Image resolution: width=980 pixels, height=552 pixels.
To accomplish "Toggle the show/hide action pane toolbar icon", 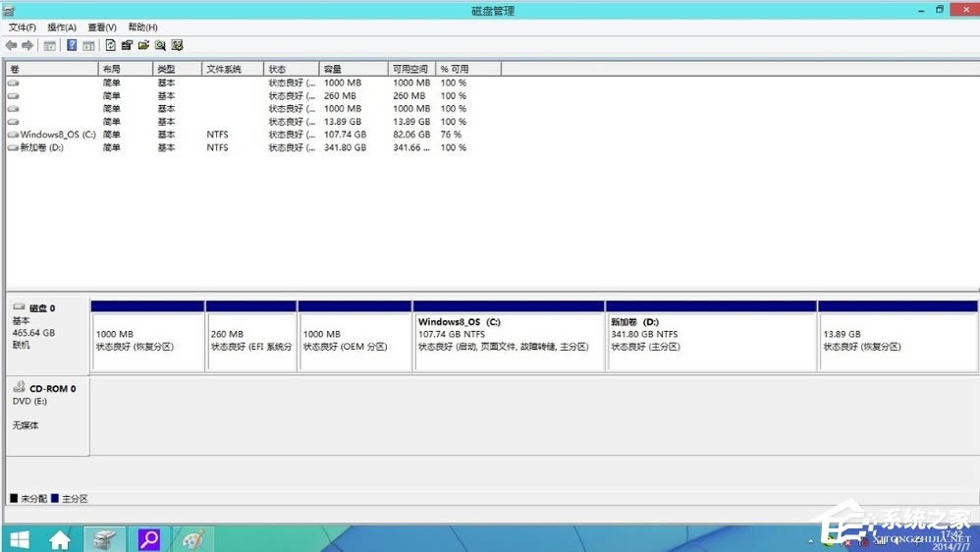I will pyautogui.click(x=88, y=45).
